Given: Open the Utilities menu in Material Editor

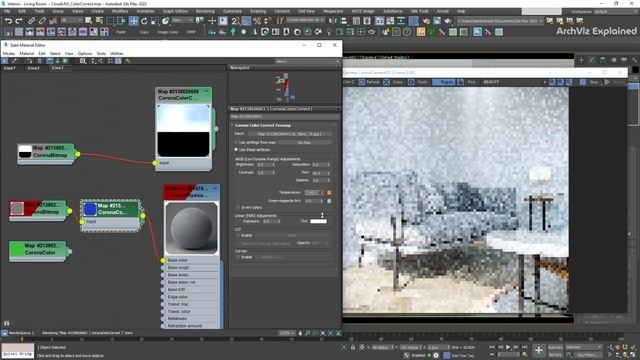Looking at the screenshot, I should [x=116, y=53].
